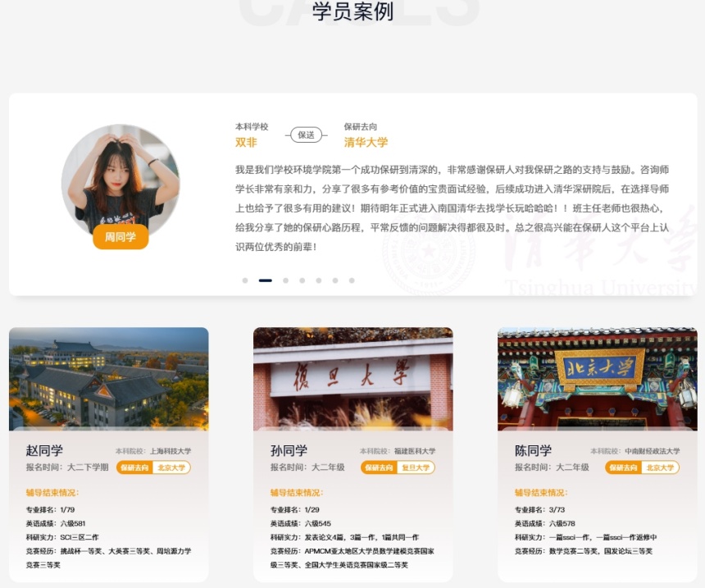The height and width of the screenshot is (588, 705).
Task: Select 本科院校: 上海科技大学 text
Action: [153, 451]
